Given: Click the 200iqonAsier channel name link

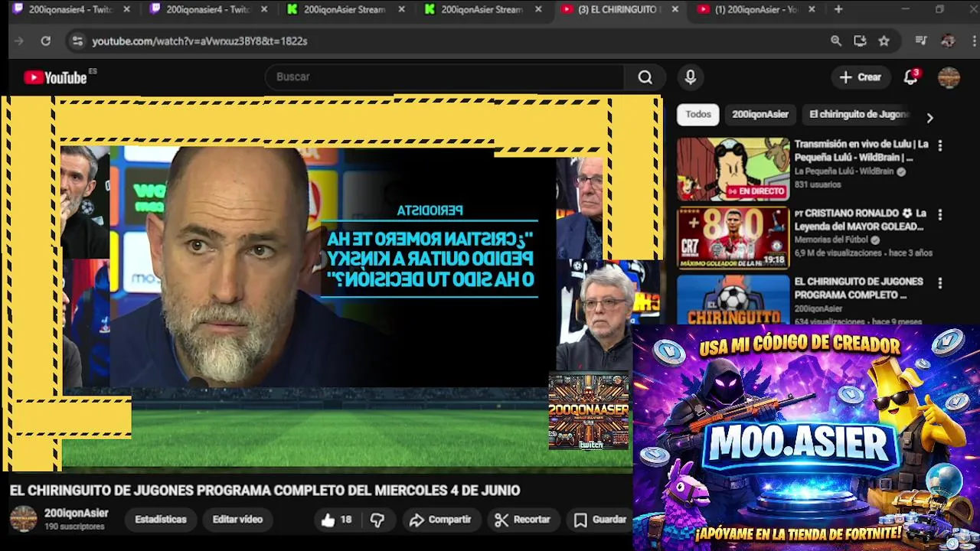Looking at the screenshot, I should click(76, 514).
